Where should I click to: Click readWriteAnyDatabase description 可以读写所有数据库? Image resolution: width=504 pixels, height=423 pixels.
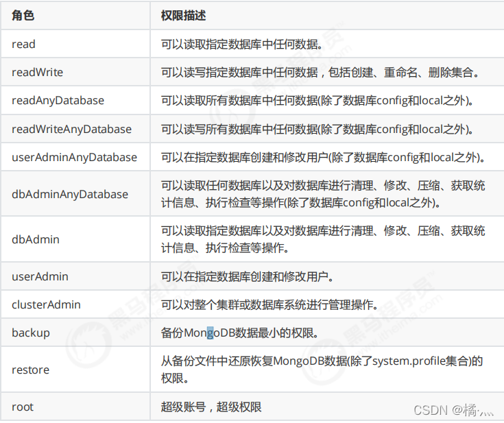click(317, 129)
